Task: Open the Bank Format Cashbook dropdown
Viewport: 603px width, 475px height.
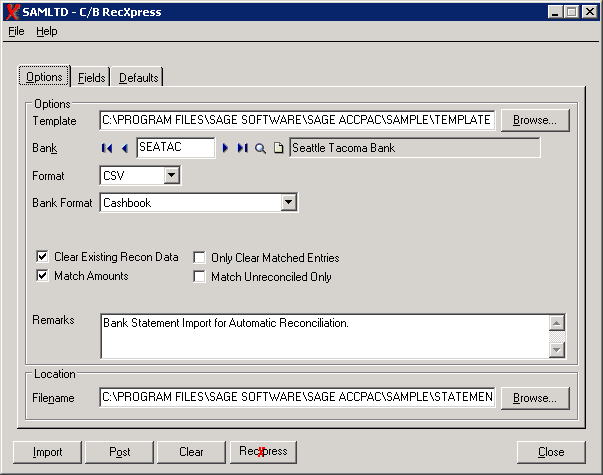Action: [288, 203]
